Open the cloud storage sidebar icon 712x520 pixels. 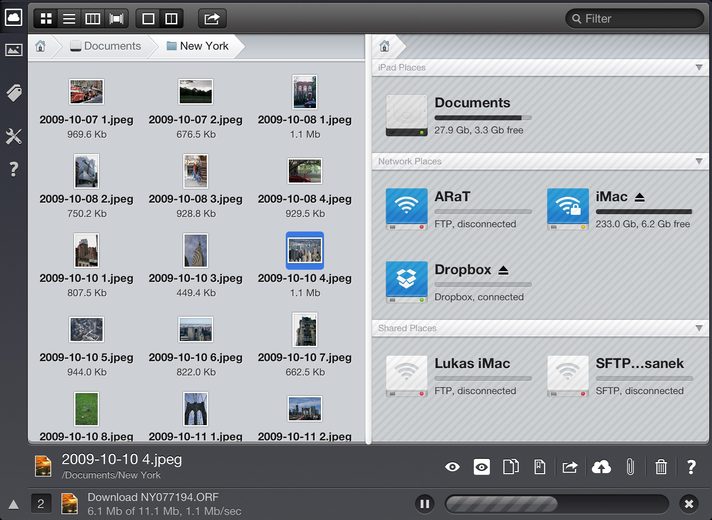coord(13,18)
